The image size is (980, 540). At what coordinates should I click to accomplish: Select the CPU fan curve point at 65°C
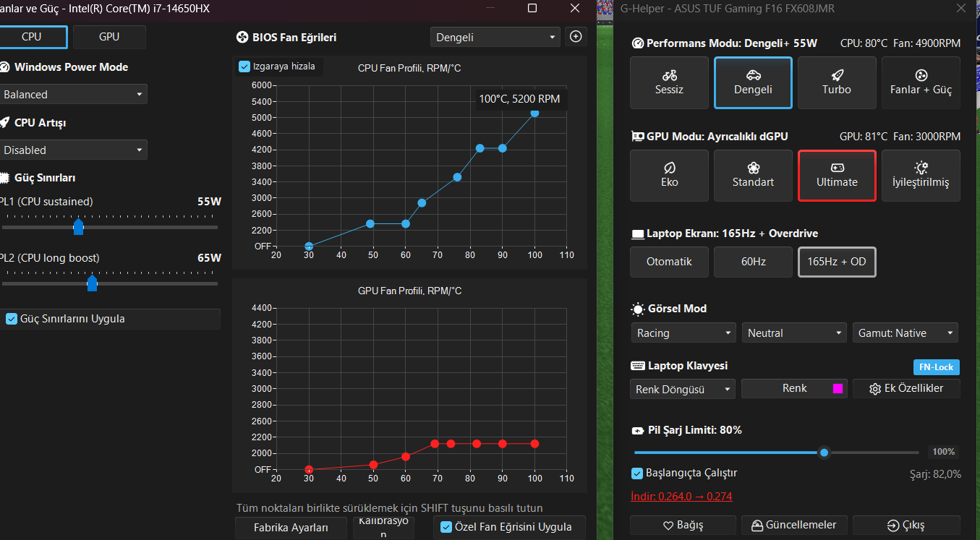tap(422, 203)
